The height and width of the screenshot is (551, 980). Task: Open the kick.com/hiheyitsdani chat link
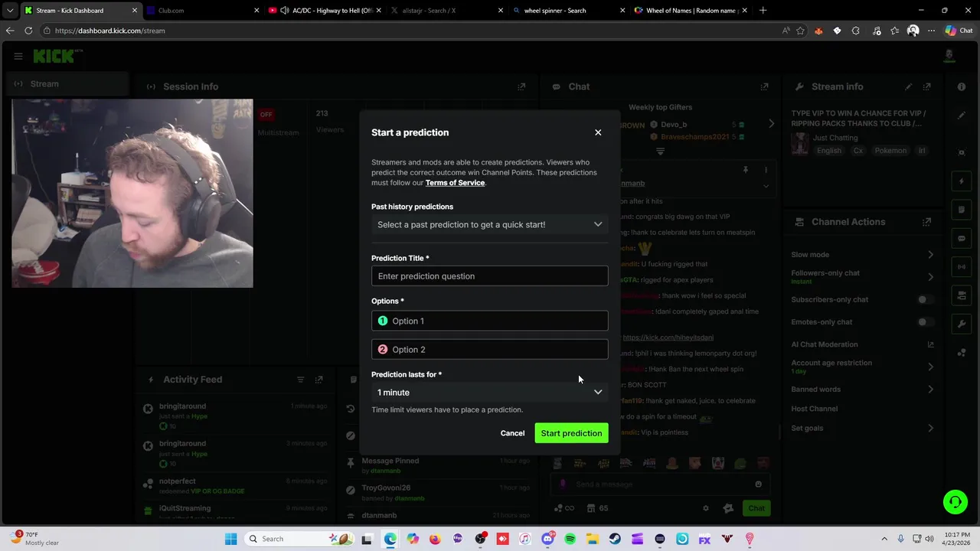pos(668,337)
